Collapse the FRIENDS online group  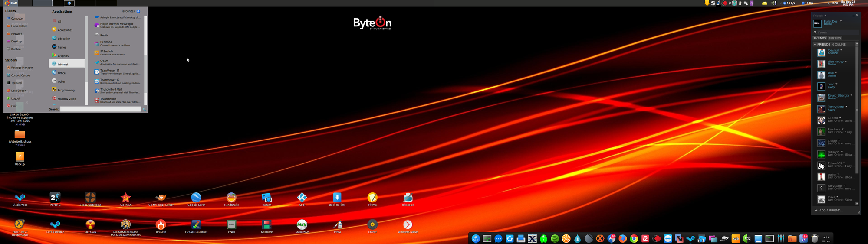(x=815, y=44)
